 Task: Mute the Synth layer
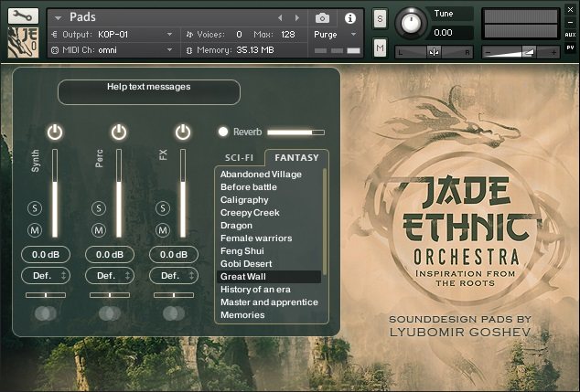click(x=35, y=230)
